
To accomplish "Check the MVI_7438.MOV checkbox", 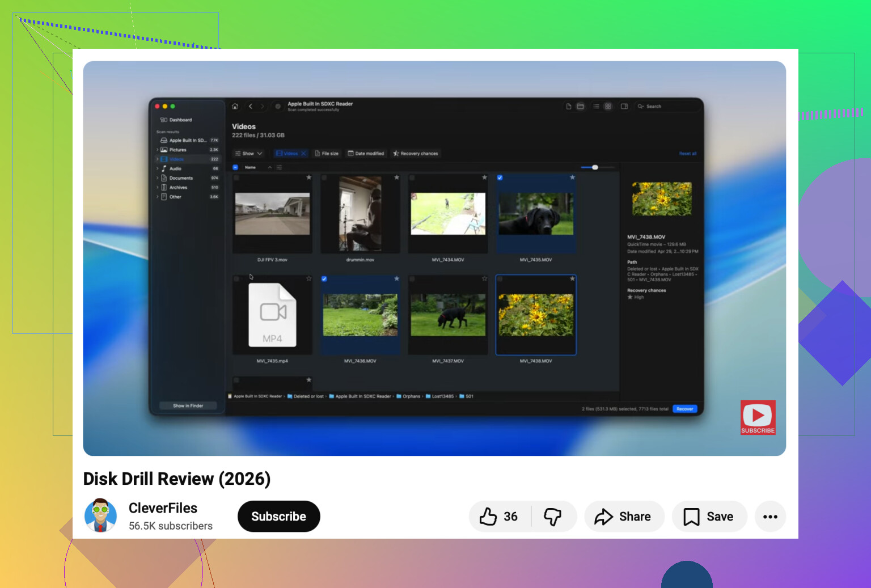I will pyautogui.click(x=500, y=279).
